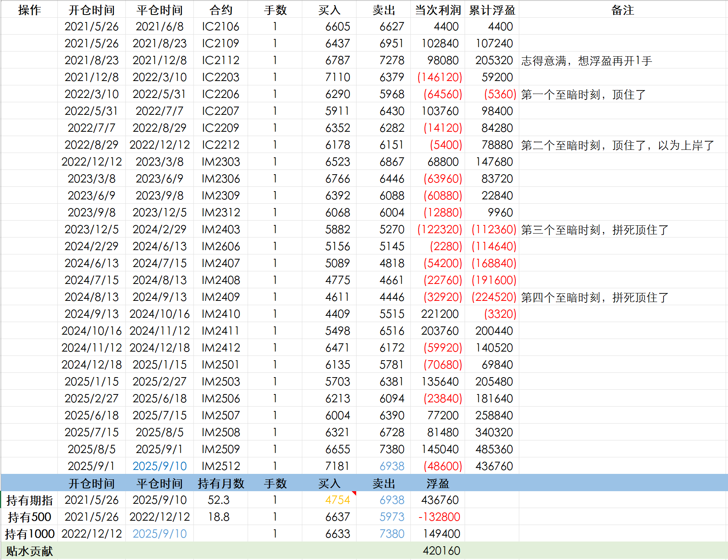Click the 持有500 row label

29,517
